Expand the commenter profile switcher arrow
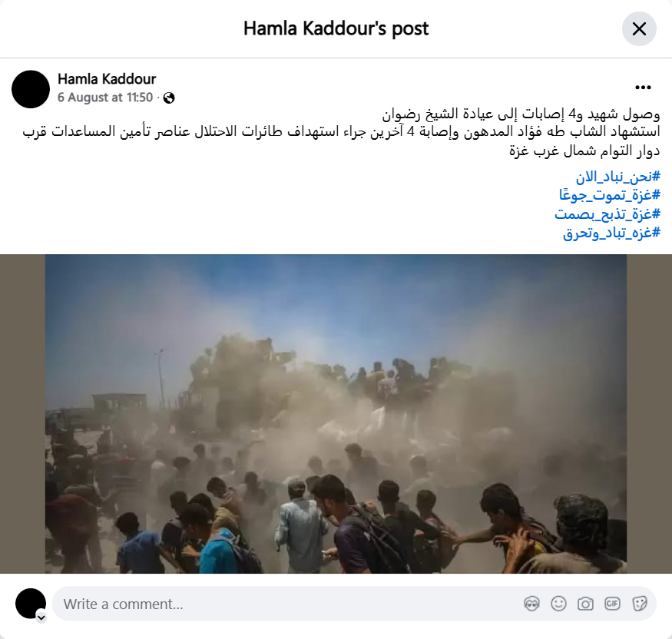 click(x=41, y=617)
